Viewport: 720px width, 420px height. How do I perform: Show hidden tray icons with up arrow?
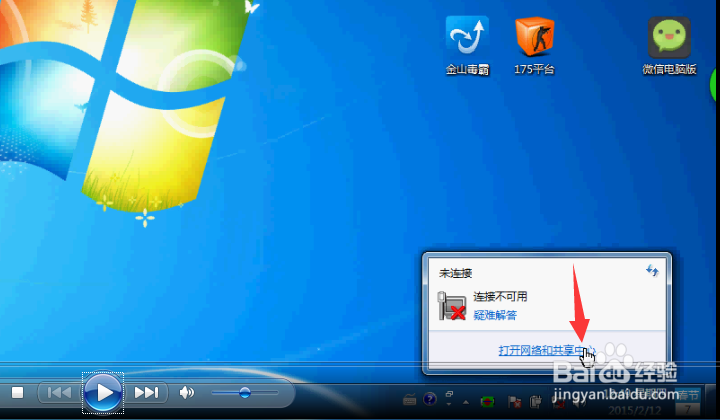point(466,402)
